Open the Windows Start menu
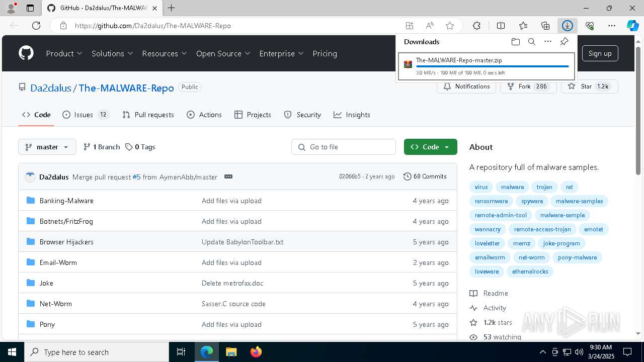The height and width of the screenshot is (362, 644). (x=12, y=352)
